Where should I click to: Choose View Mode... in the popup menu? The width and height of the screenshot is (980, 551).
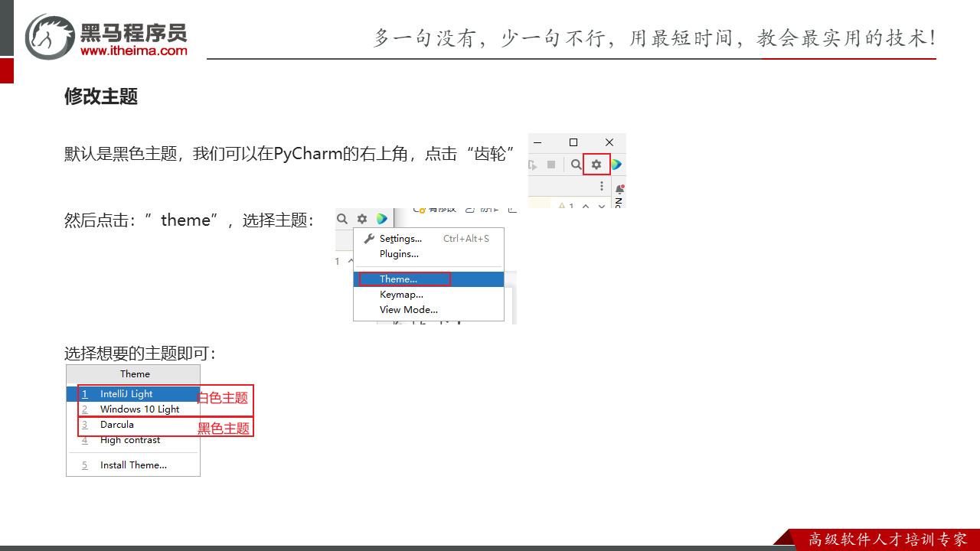[x=408, y=310]
